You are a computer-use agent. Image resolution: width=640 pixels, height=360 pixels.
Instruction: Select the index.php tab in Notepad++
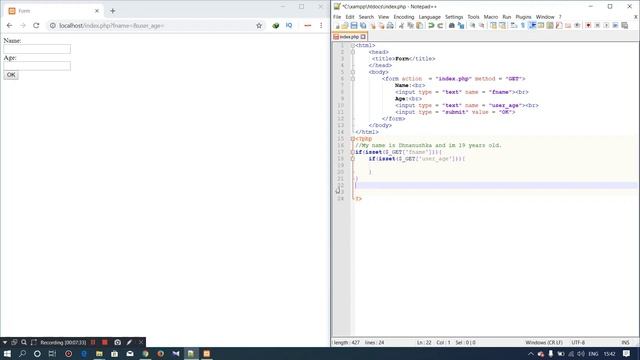tap(349, 37)
